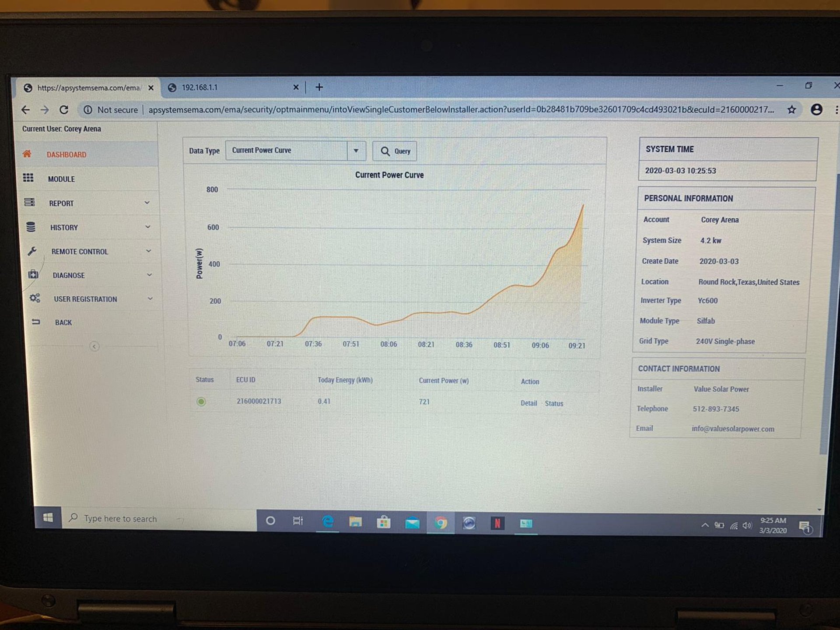
Task: Click the Chrome profile avatar icon
Action: click(x=816, y=110)
